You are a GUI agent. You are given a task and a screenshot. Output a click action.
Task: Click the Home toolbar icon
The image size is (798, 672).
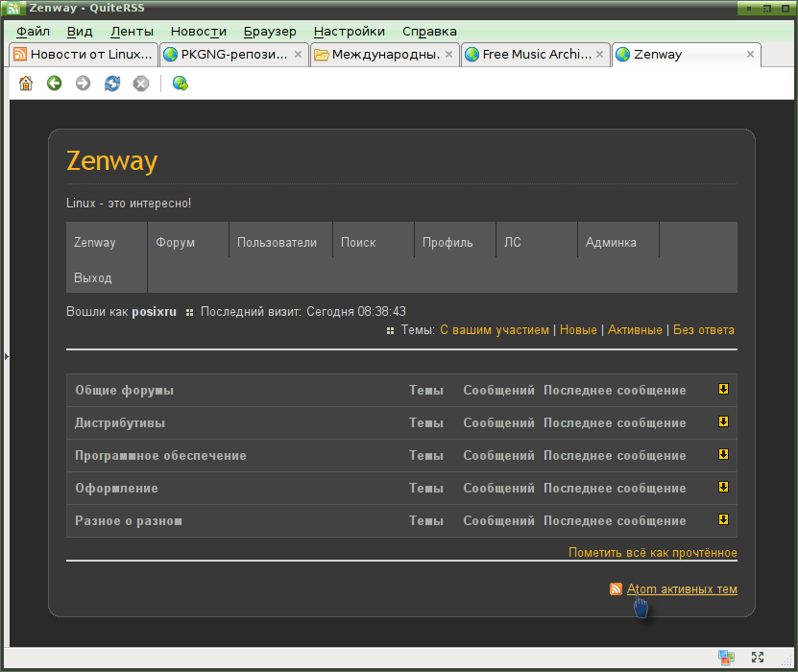tap(26, 83)
